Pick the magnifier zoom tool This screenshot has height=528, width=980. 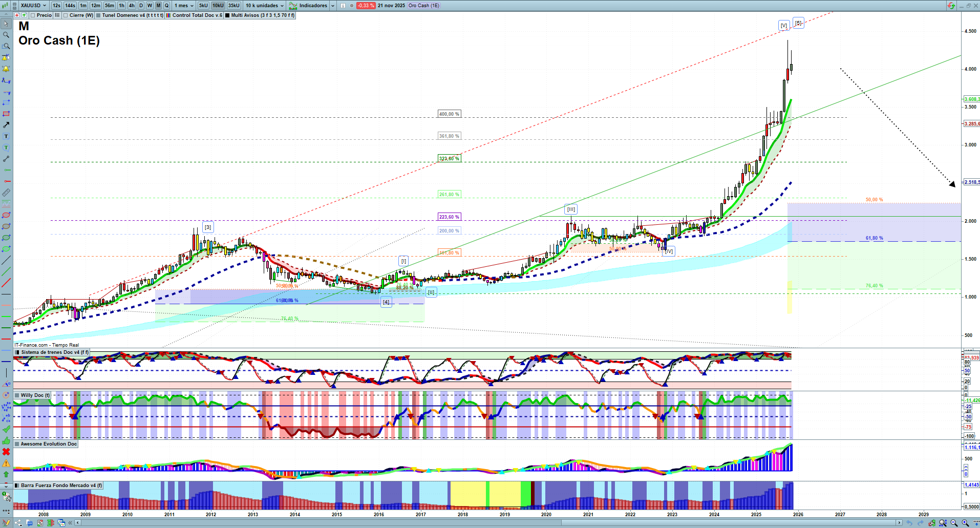(x=6, y=35)
